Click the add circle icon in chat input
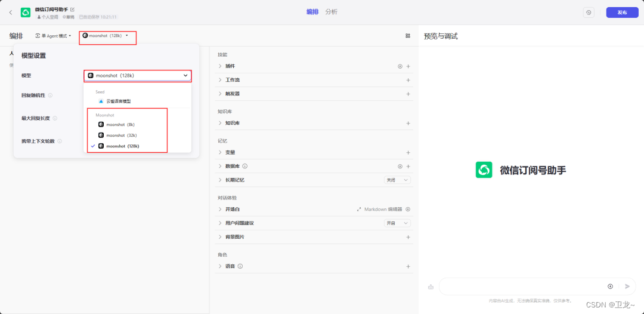Screen dimensions: 644x314 tap(611, 287)
